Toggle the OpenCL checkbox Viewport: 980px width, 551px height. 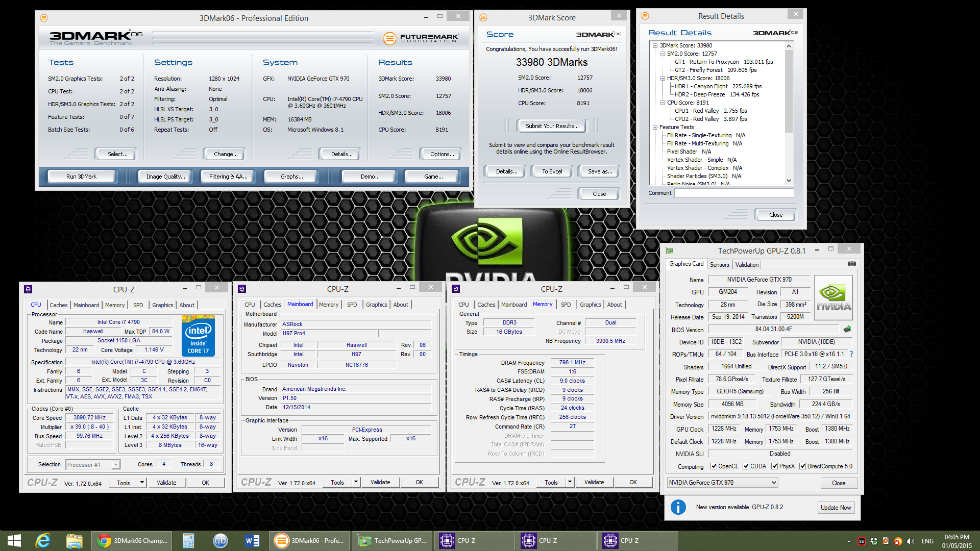pyautogui.click(x=714, y=466)
